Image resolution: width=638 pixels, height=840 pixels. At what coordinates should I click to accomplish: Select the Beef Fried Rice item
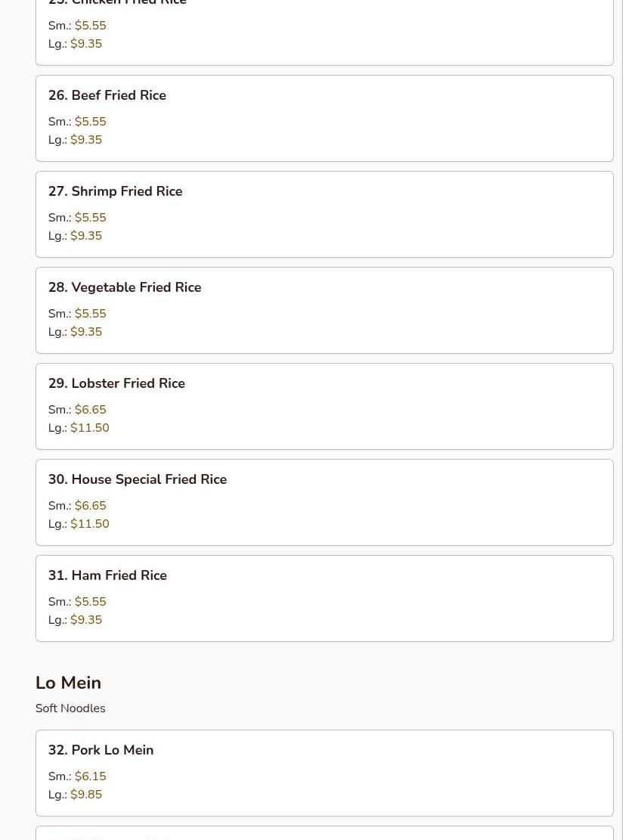324,119
